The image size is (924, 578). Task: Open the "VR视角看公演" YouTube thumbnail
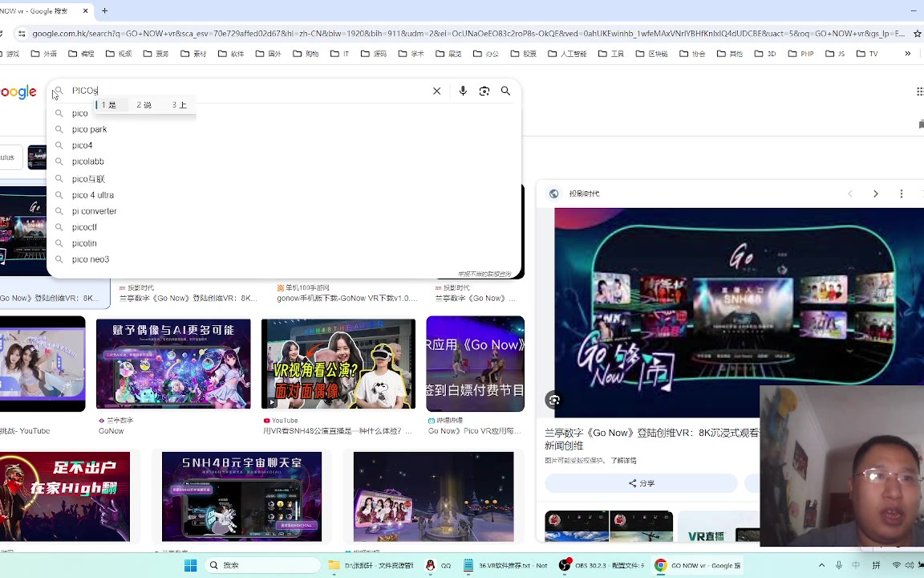tap(338, 364)
